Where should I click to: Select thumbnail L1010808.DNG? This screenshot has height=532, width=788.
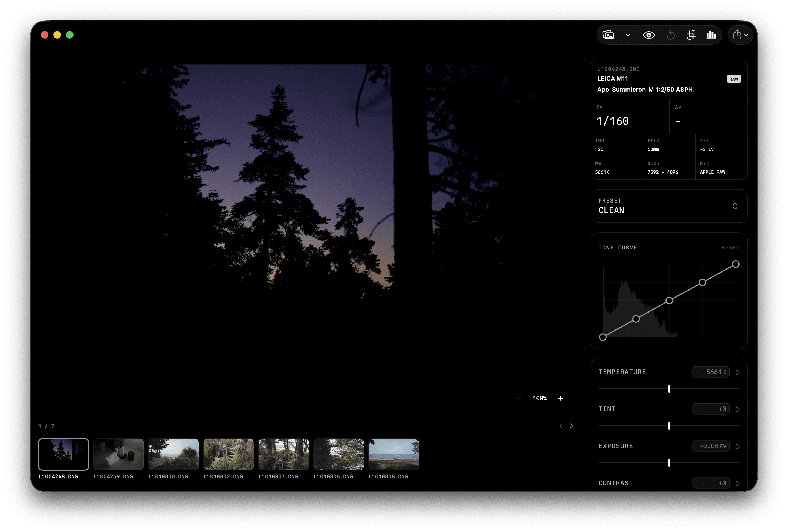393,454
